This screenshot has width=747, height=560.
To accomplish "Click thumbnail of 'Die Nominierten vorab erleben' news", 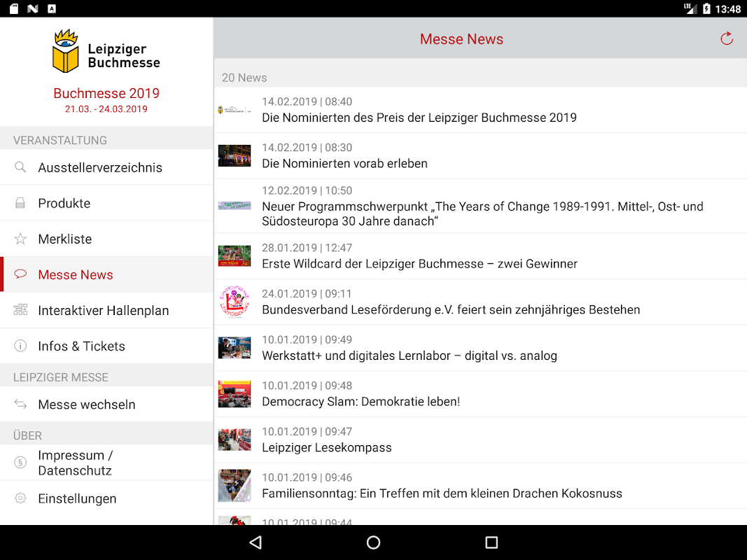I will [x=234, y=155].
